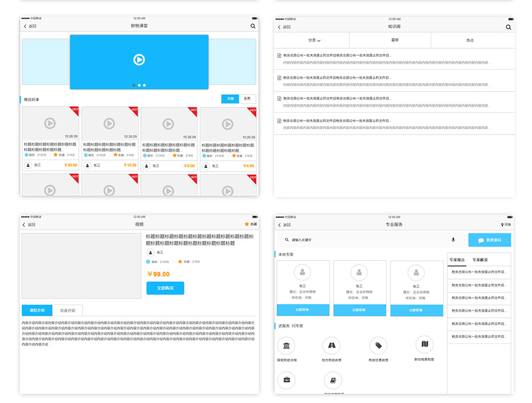This screenshot has width=532, height=403.
Task: Open the 国家税收法规 bank icon
Action: (286, 346)
